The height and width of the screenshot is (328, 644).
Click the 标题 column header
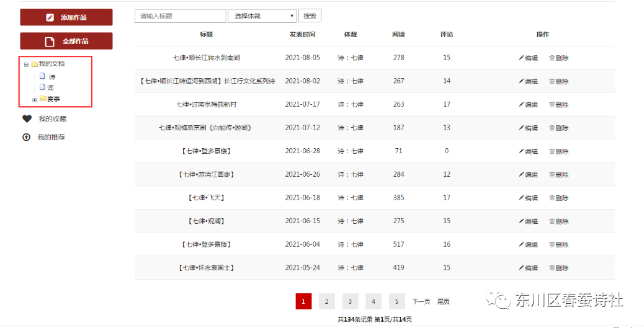(x=206, y=35)
